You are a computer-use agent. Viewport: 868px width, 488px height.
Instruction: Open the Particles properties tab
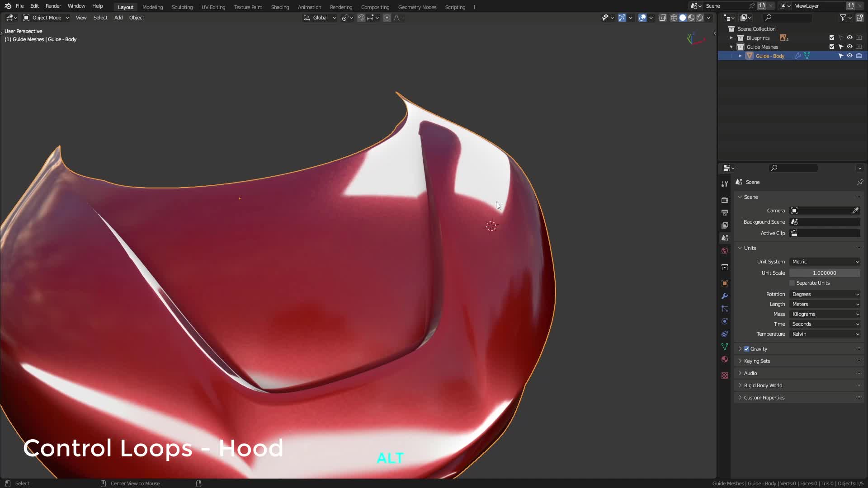[725, 309]
